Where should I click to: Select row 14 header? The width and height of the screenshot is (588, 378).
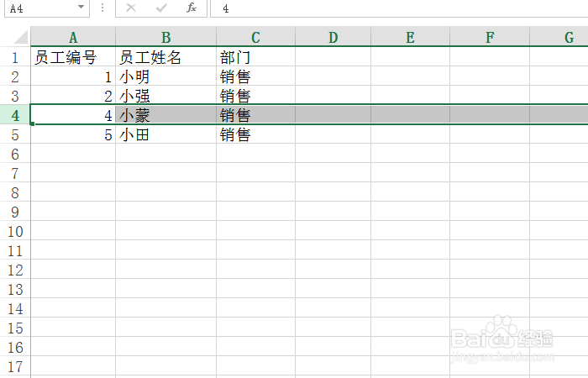coord(15,308)
